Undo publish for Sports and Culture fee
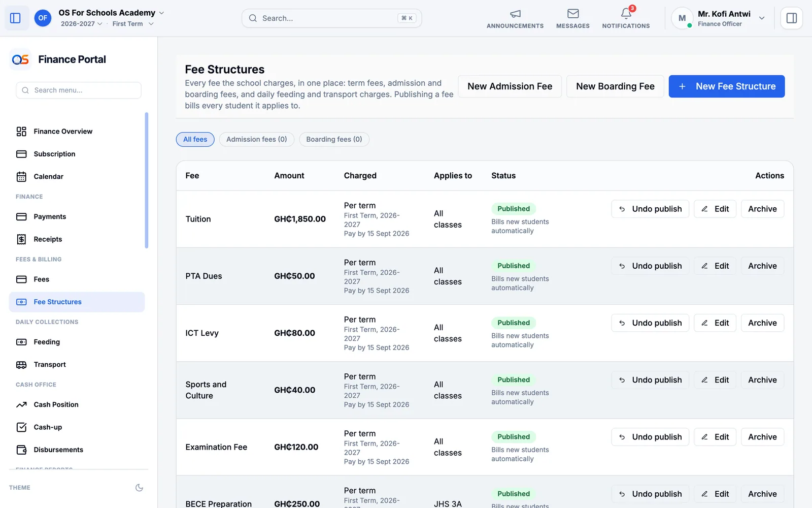The height and width of the screenshot is (508, 812). pyautogui.click(x=650, y=380)
